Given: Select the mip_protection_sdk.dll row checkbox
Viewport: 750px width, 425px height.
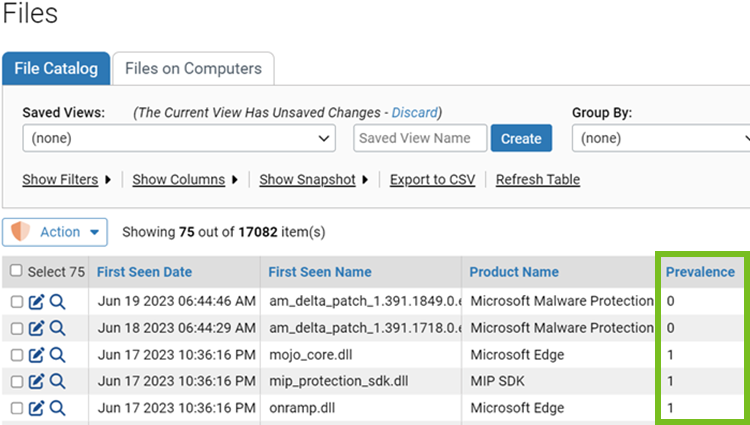Looking at the screenshot, I should coord(17,381).
